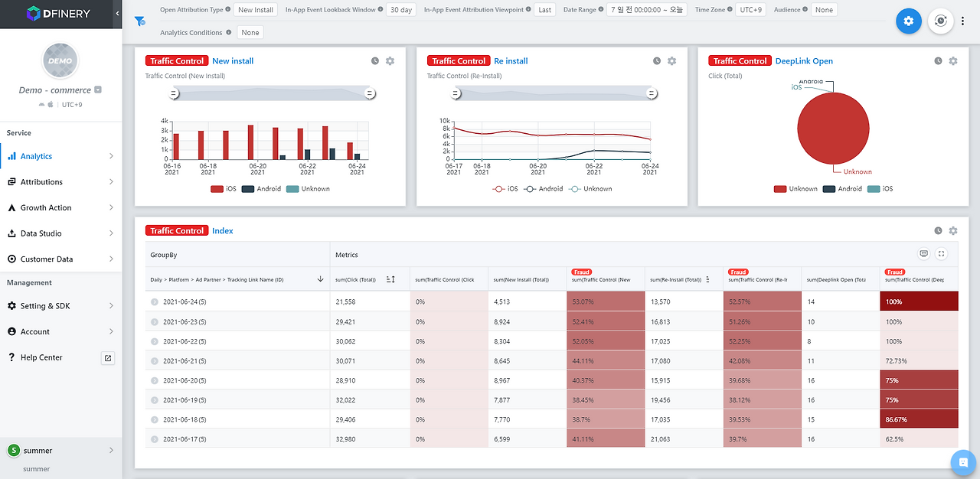The height and width of the screenshot is (479, 980).
Task: Open the Demo - commerce app dropdown
Action: click(98, 90)
